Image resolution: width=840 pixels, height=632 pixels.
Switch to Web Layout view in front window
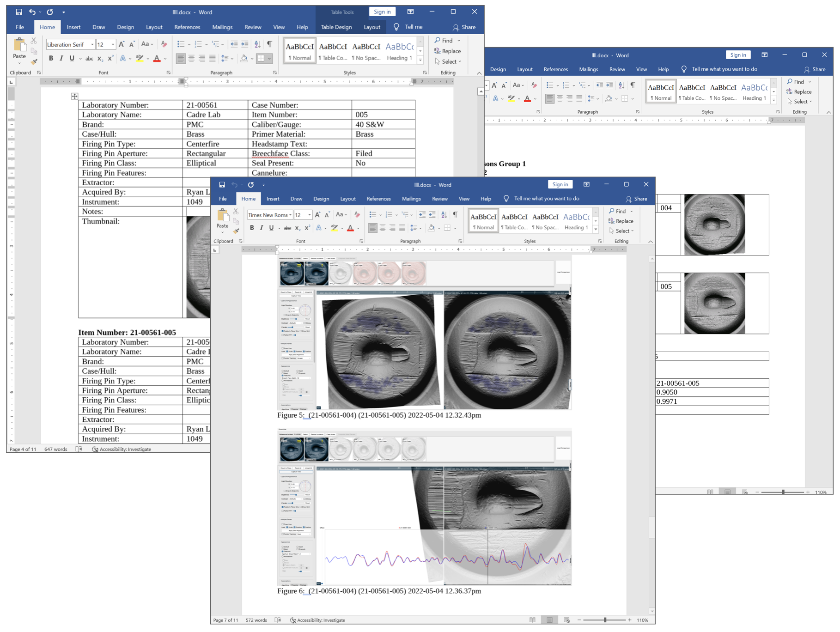[x=567, y=620]
